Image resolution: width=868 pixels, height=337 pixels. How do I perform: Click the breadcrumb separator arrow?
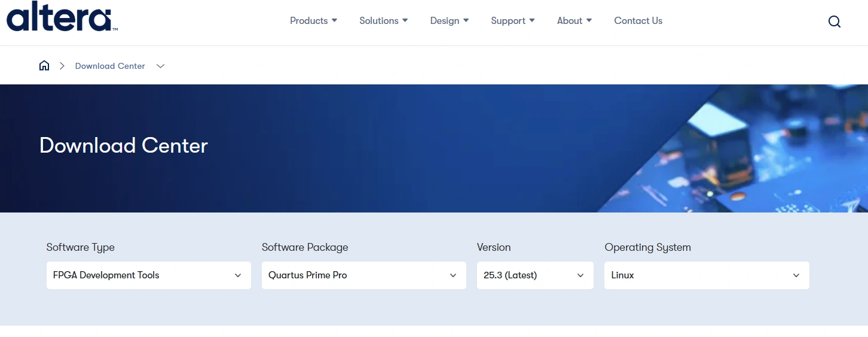point(62,66)
